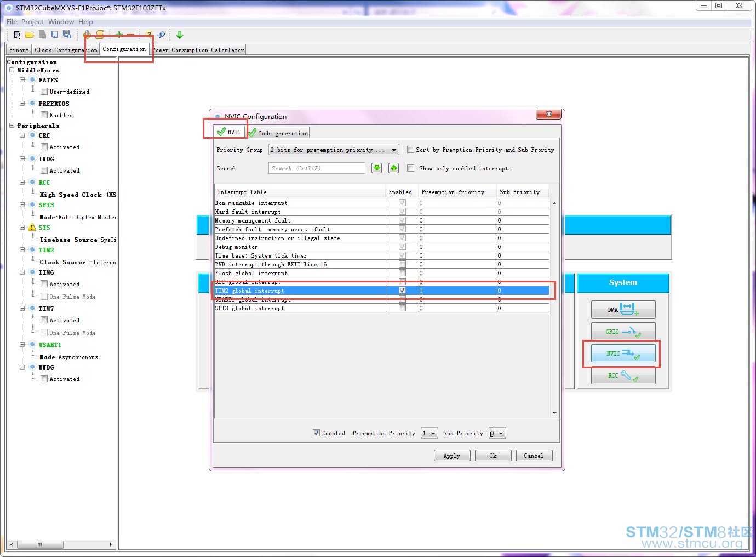Switch to Power Consumption Calculator tab
The height and width of the screenshot is (557, 756).
tap(198, 50)
